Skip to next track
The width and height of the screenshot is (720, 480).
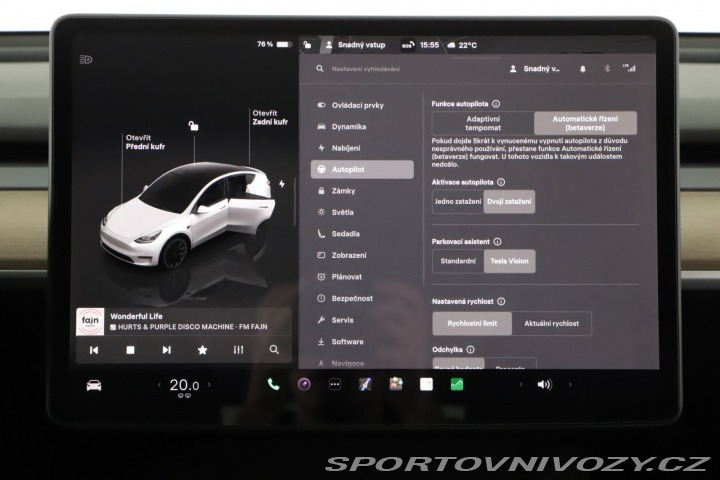(167, 350)
